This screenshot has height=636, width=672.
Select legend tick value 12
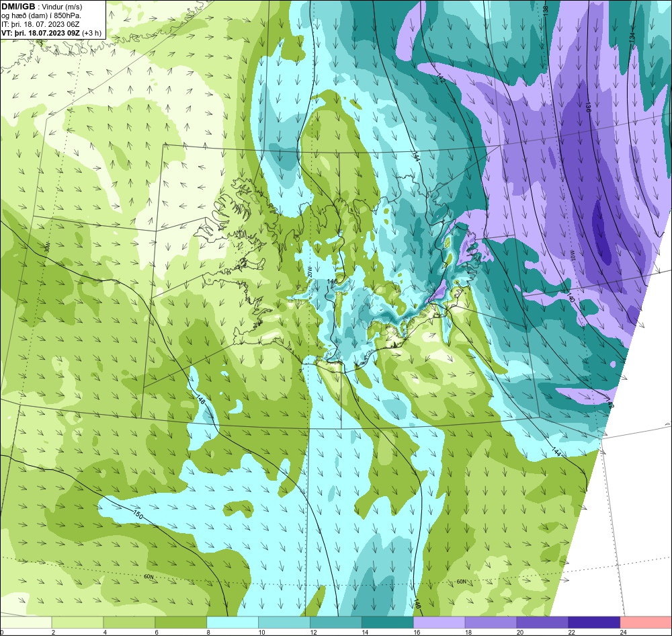(314, 632)
